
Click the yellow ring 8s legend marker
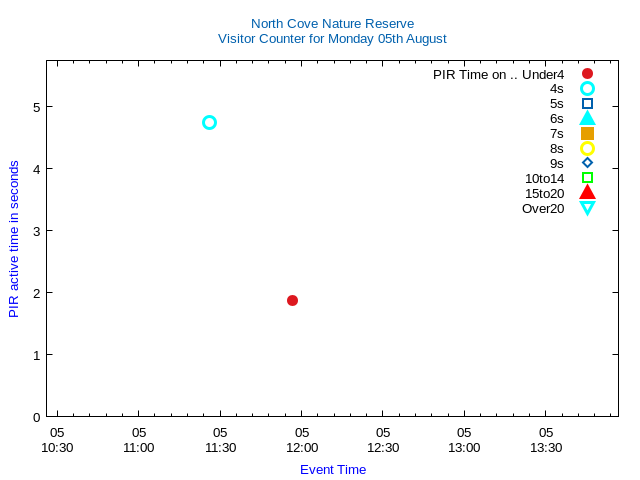587,148
